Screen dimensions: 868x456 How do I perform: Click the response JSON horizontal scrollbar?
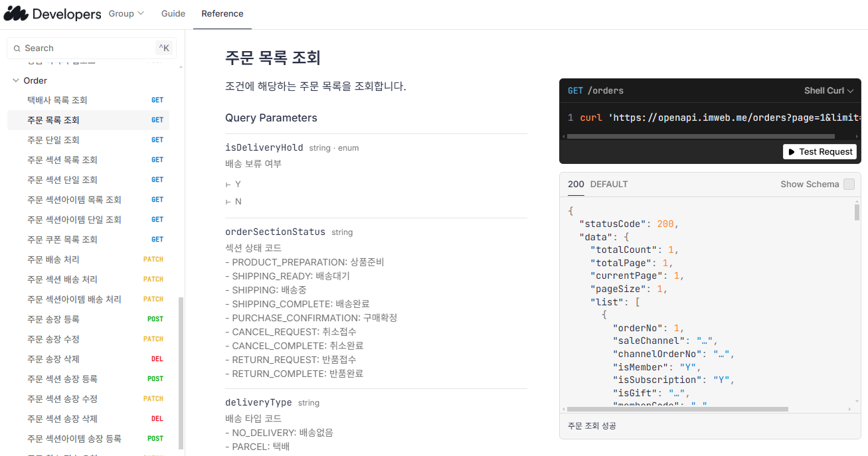678,409
